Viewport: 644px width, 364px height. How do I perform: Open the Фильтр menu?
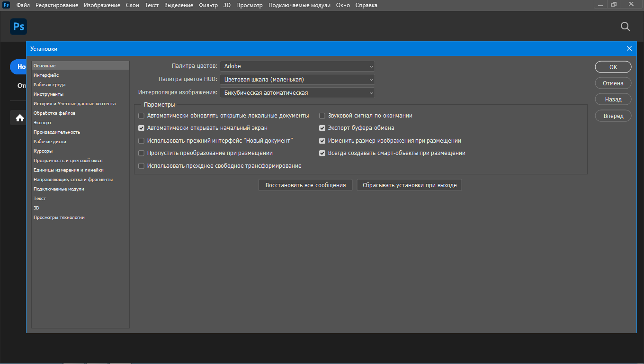coord(208,5)
